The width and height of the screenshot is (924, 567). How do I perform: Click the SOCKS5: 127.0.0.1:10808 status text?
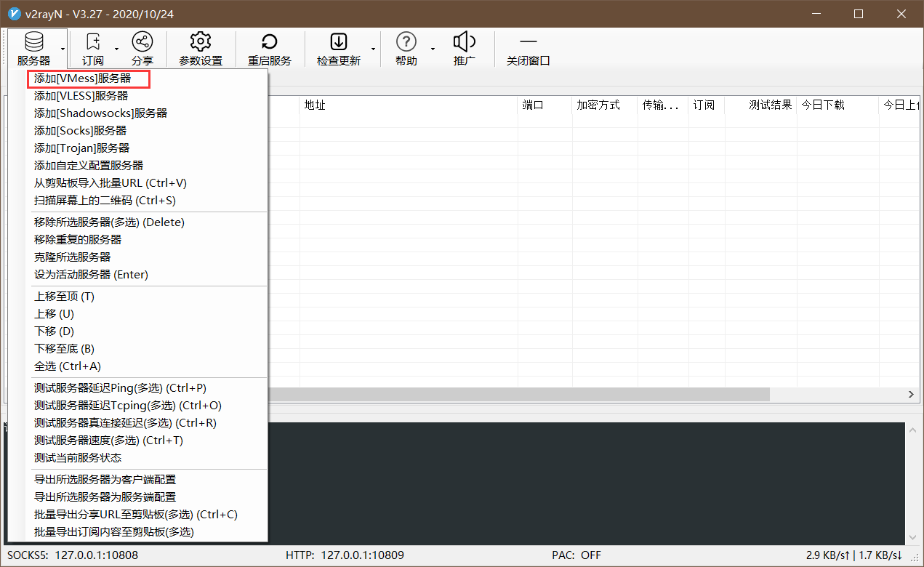(73, 555)
